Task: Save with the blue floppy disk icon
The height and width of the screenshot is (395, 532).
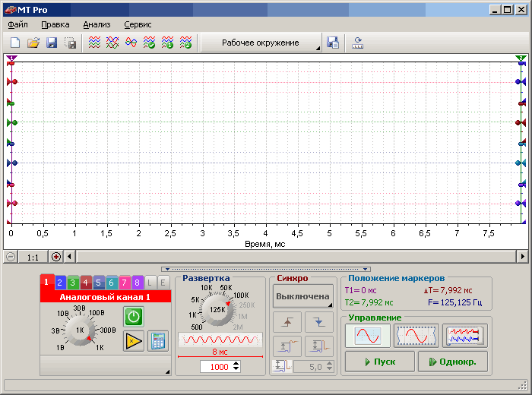Action: point(52,43)
